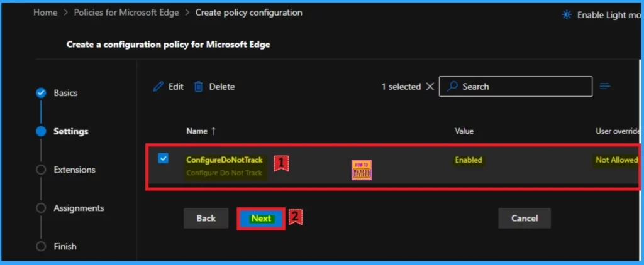Click the Enable Light mode sun icon
The width and height of the screenshot is (644, 265).
coord(567,15)
